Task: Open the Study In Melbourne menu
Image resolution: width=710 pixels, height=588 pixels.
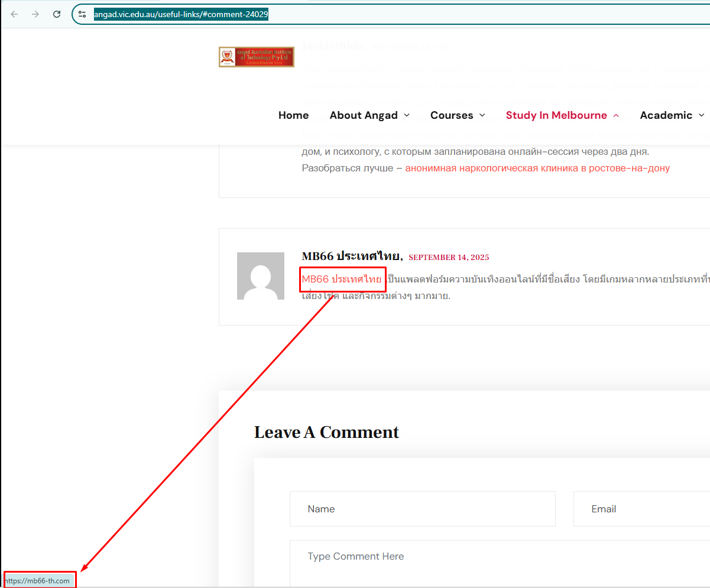Action: coord(556,115)
